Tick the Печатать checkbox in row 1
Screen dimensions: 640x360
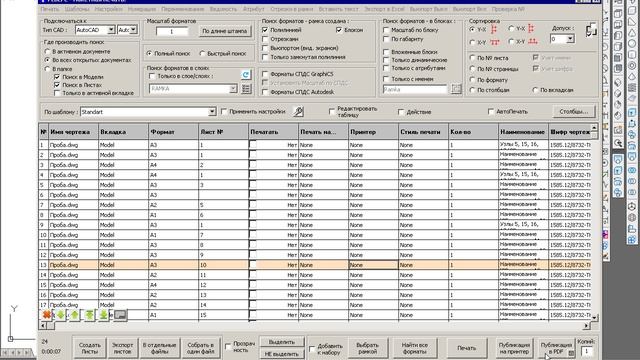click(x=253, y=144)
